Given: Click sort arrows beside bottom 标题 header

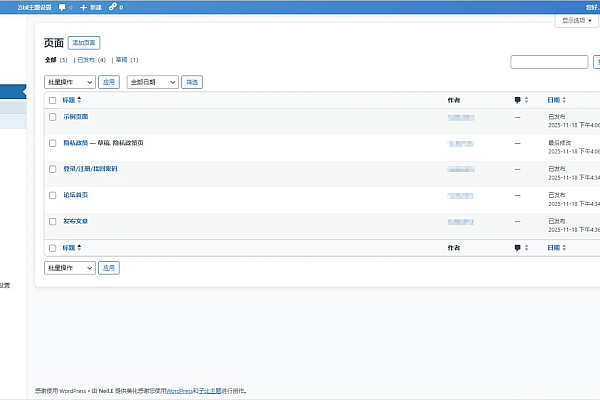Looking at the screenshot, I should point(79,248).
